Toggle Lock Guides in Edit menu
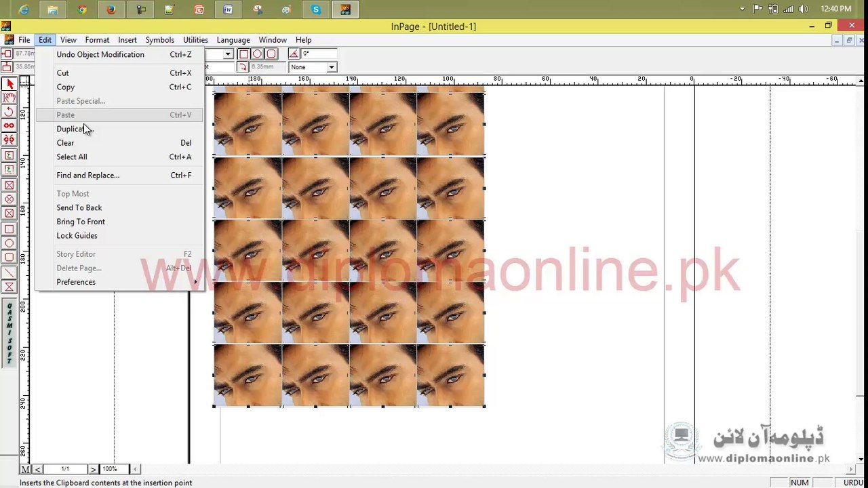This screenshot has height=488, width=868. tap(120, 235)
